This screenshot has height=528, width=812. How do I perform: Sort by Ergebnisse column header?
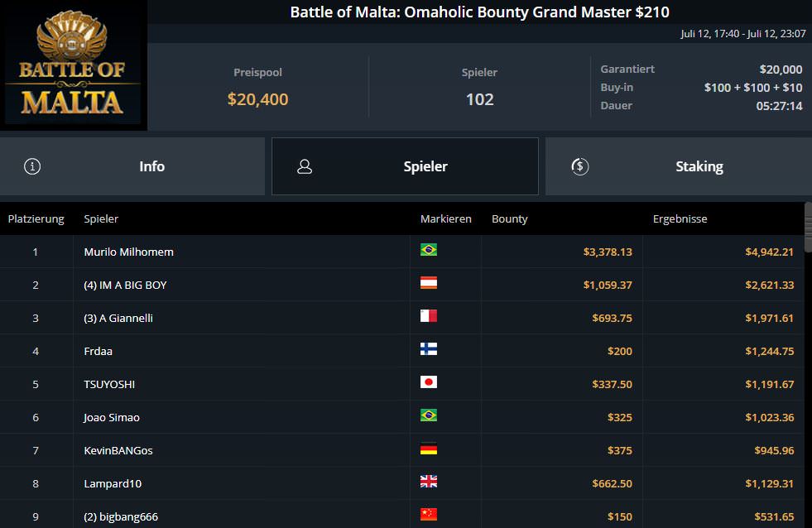click(680, 219)
